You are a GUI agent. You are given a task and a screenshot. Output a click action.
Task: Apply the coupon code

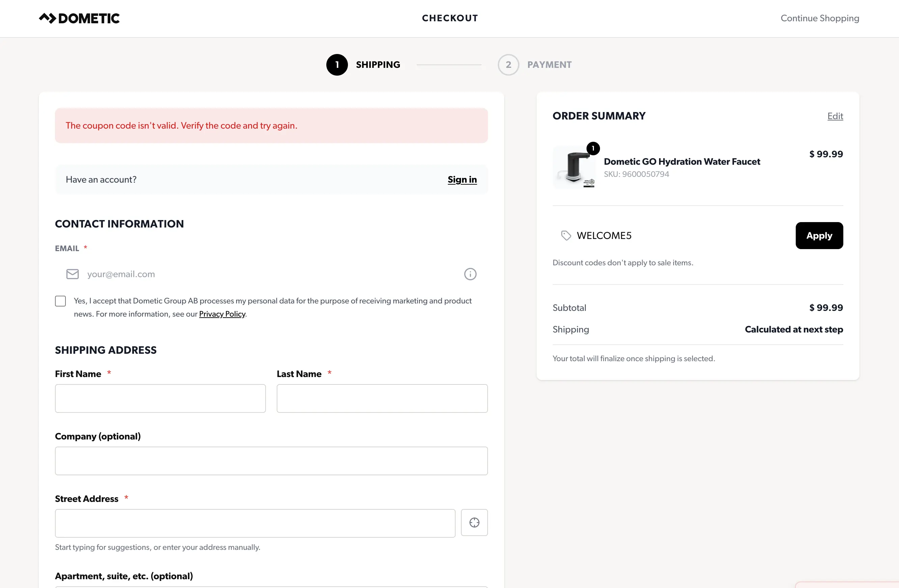click(819, 235)
